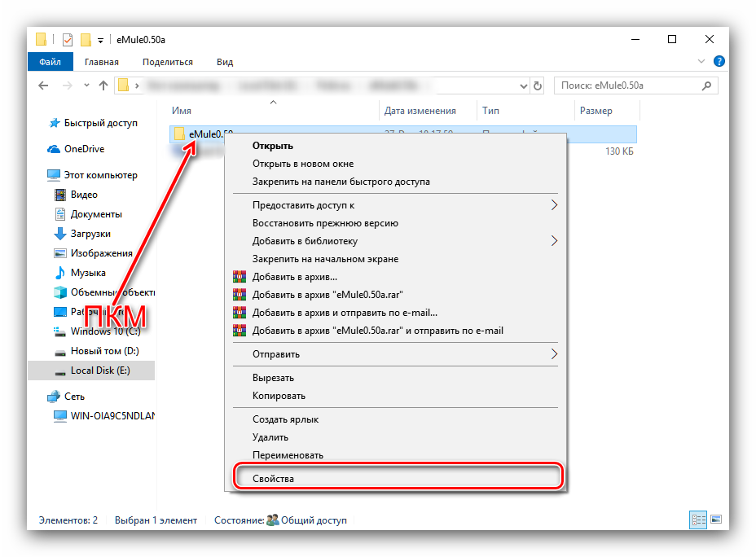
Task: Open the 'Файл' ribbon tab
Action: (x=49, y=62)
